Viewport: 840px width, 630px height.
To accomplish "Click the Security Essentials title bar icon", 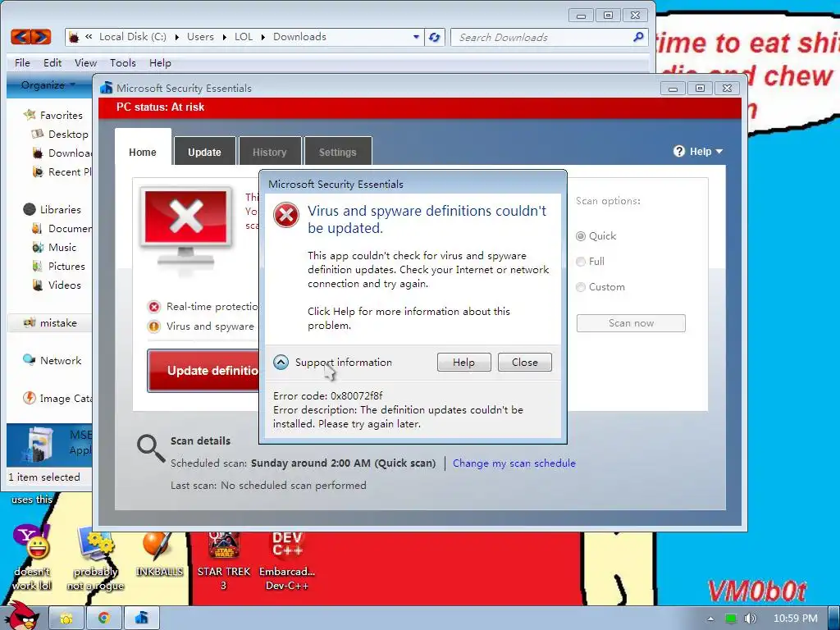I will tap(107, 88).
